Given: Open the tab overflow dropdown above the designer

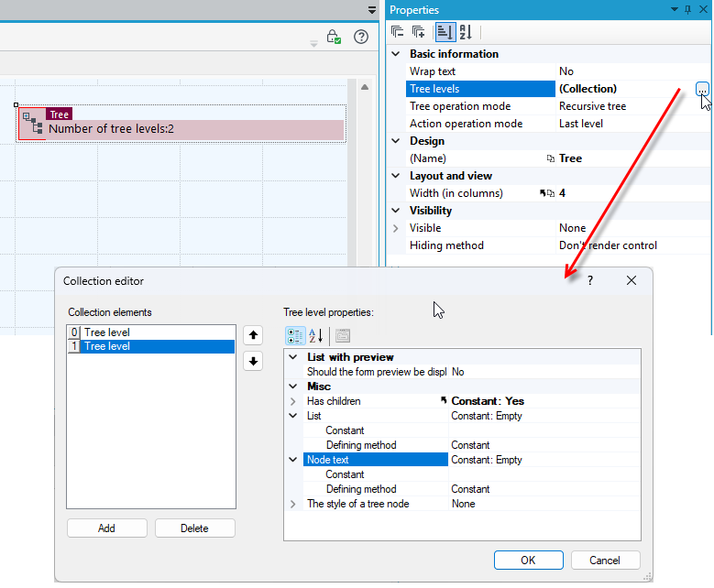Looking at the screenshot, I should (372, 10).
